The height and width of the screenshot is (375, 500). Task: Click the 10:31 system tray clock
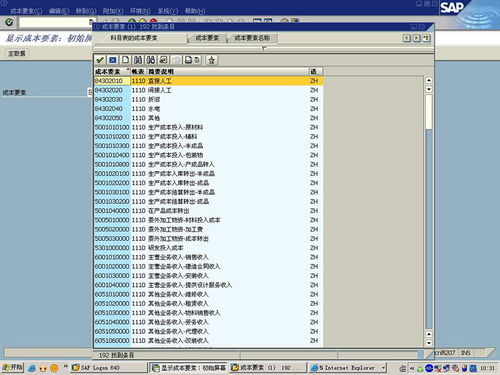[x=487, y=368]
